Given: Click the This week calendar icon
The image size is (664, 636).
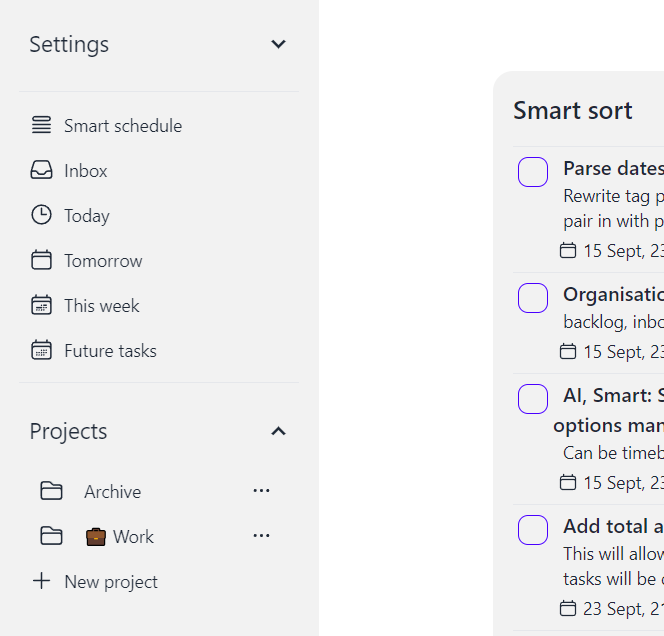Looking at the screenshot, I should [41, 305].
